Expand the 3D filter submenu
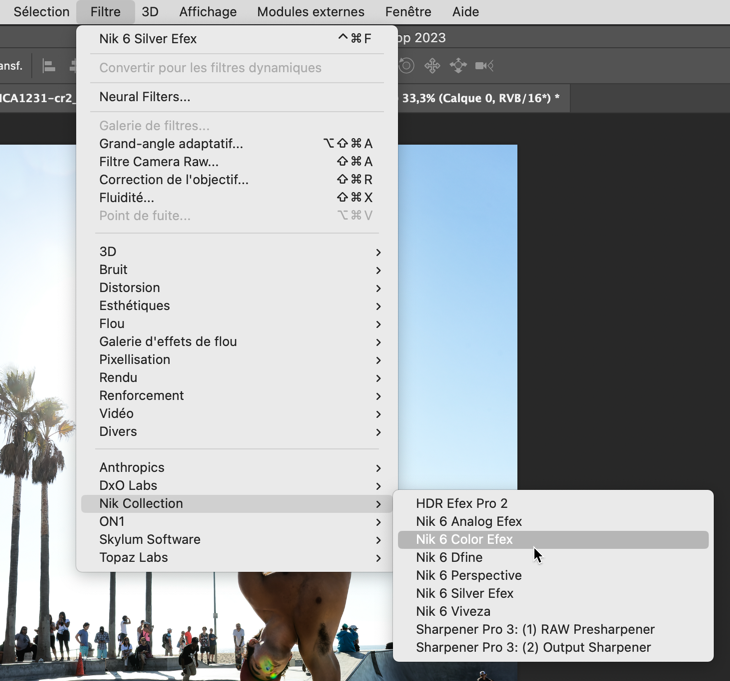 pyautogui.click(x=237, y=252)
